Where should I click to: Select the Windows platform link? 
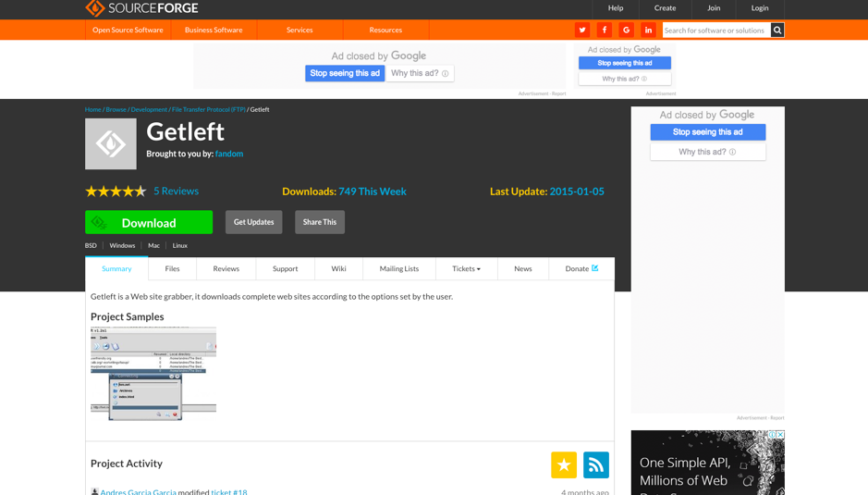[x=122, y=245]
